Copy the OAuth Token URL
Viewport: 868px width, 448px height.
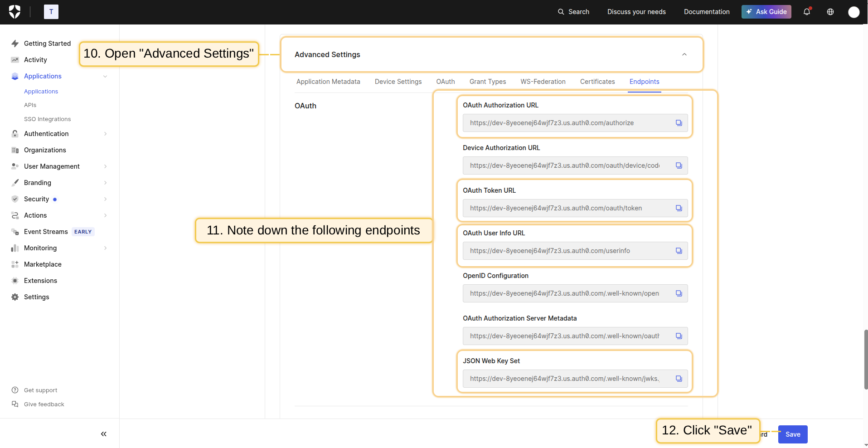(679, 208)
